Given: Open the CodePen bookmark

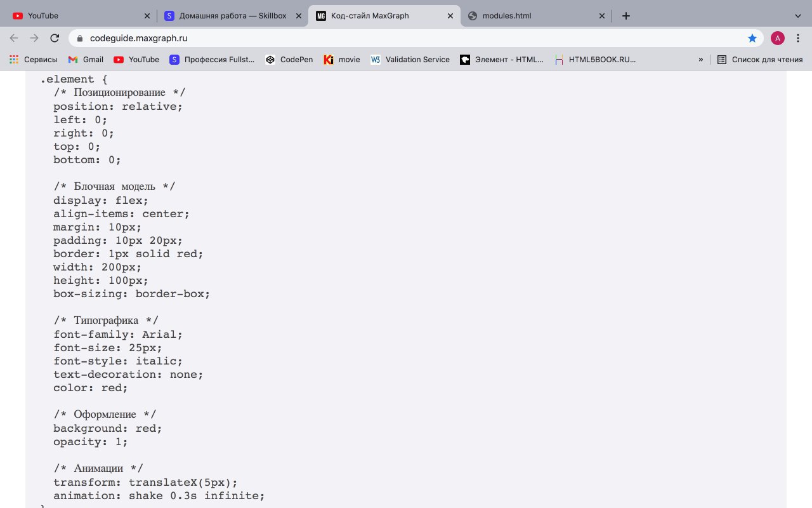Looking at the screenshot, I should pos(289,60).
